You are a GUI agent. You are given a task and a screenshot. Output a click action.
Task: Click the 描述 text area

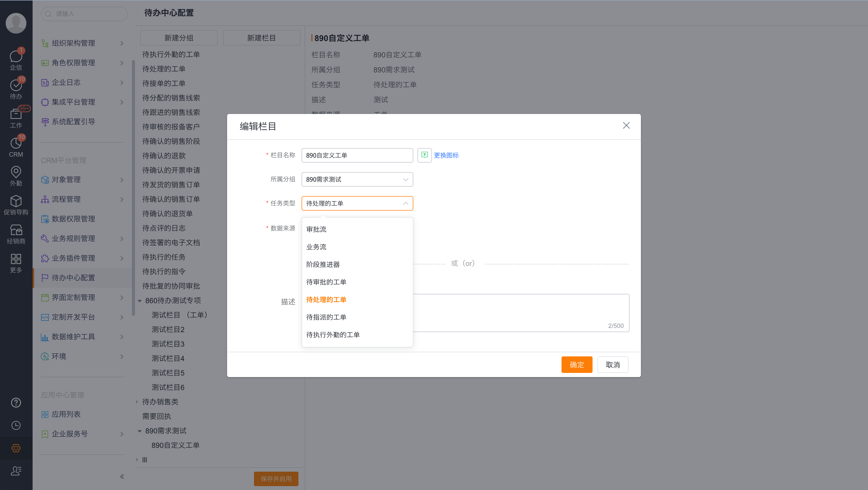click(x=521, y=313)
